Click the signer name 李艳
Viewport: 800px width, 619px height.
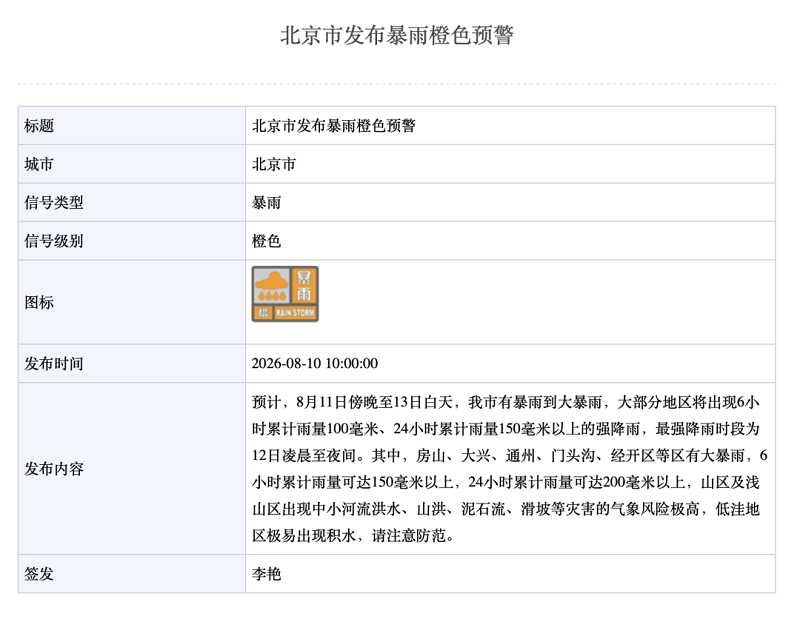point(266,574)
